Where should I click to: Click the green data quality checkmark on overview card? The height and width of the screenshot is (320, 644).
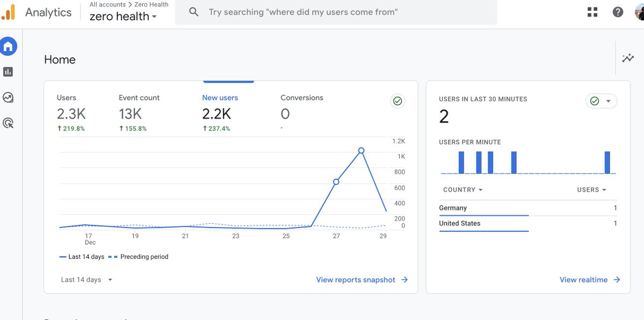[398, 101]
